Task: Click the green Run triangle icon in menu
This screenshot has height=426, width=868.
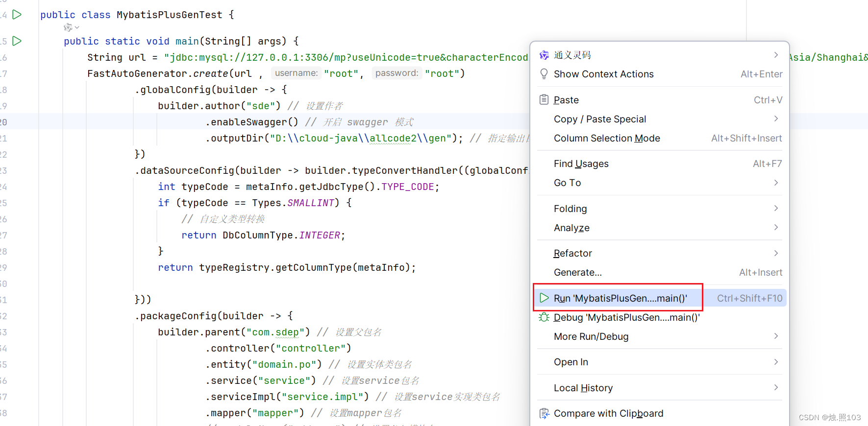Action: (x=544, y=298)
